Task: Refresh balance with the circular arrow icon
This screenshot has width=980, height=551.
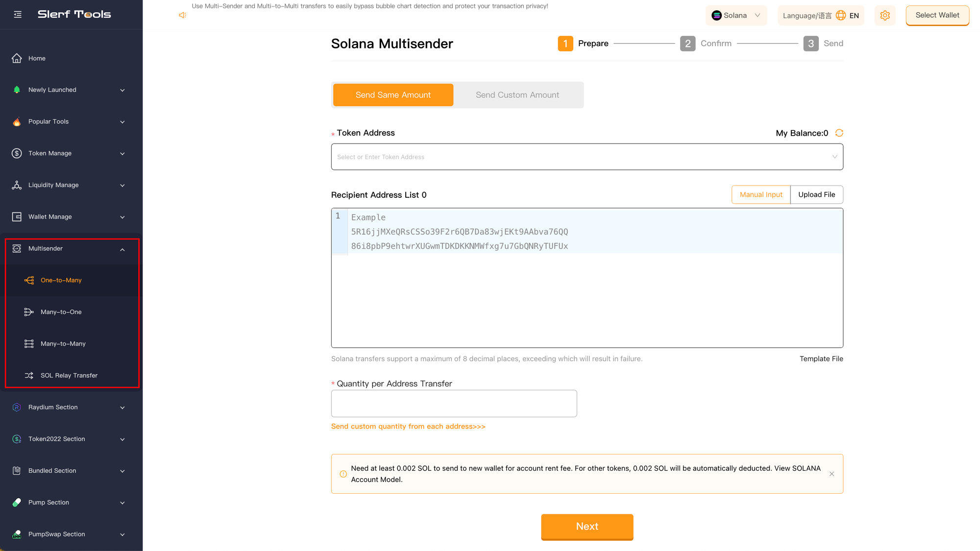Action: pyautogui.click(x=839, y=133)
